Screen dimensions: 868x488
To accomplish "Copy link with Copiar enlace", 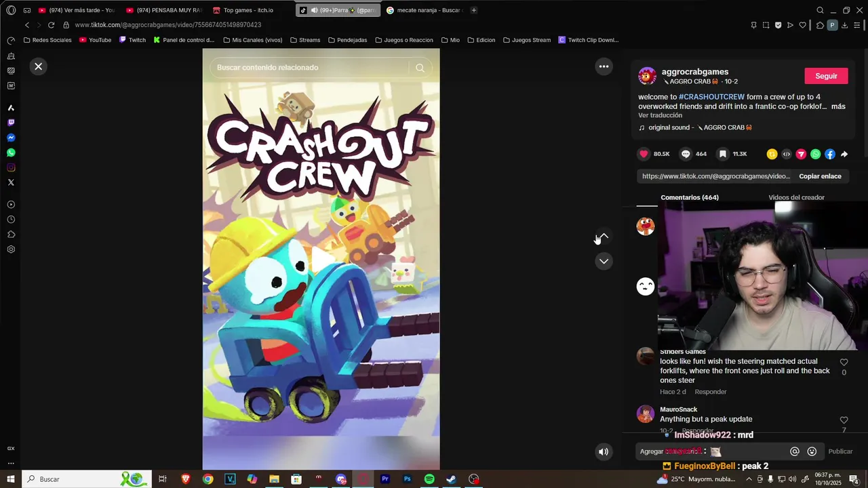I will tap(820, 176).
